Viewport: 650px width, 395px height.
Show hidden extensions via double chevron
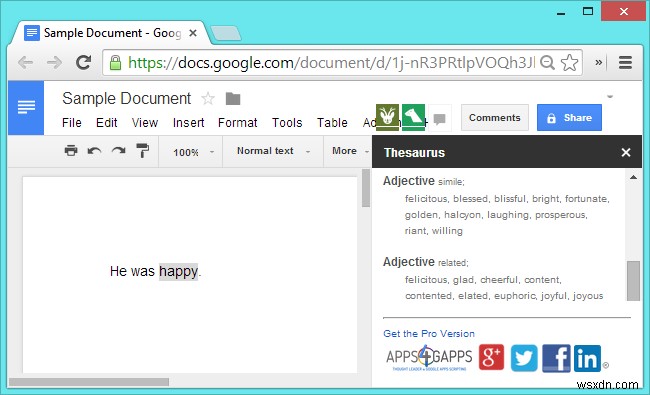tap(599, 63)
